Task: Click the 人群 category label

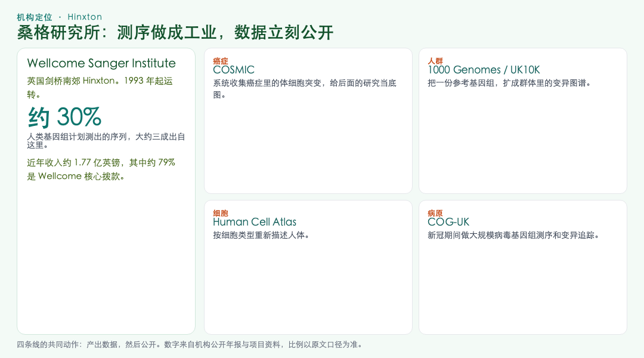Action: pyautogui.click(x=435, y=61)
